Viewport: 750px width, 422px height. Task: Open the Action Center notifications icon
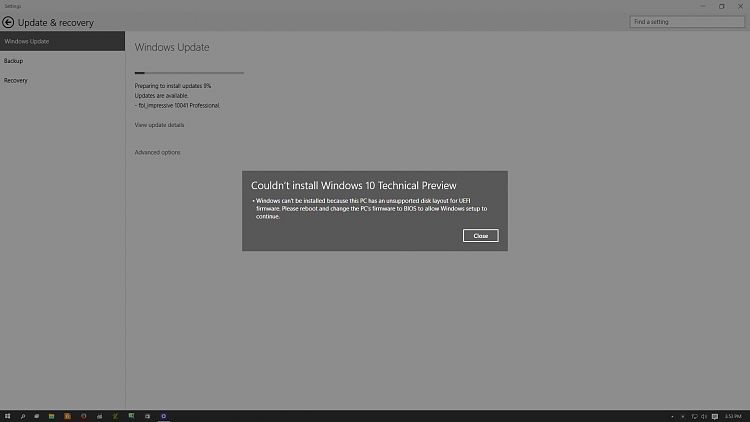point(715,417)
